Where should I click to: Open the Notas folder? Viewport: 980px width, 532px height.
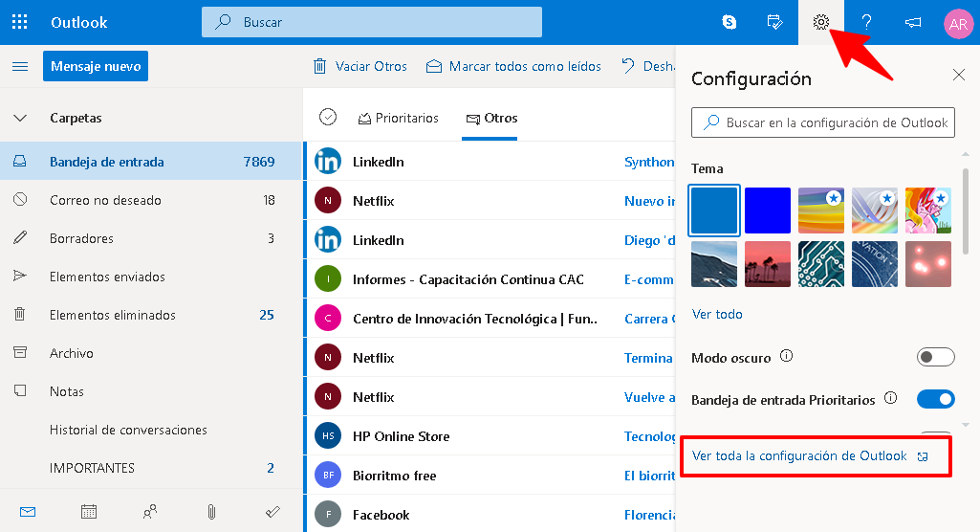pyautogui.click(x=150, y=391)
